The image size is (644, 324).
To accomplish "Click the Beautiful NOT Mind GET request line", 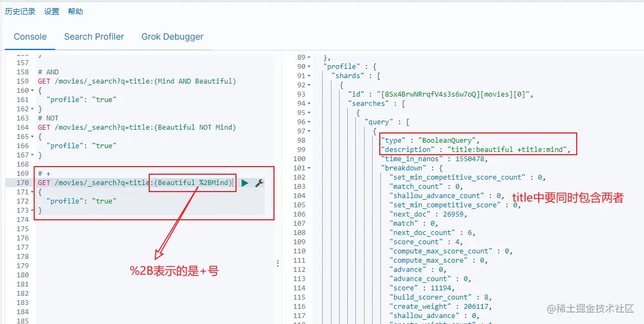I will point(137,128).
